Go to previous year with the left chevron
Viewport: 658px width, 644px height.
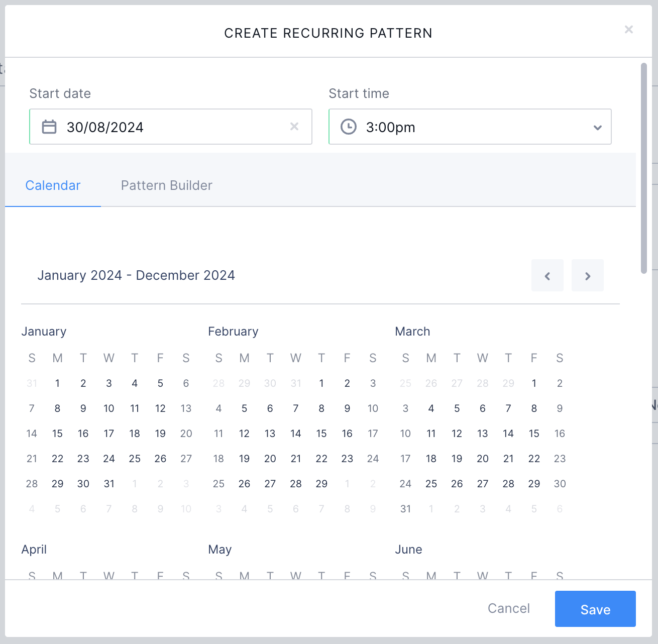click(x=547, y=275)
